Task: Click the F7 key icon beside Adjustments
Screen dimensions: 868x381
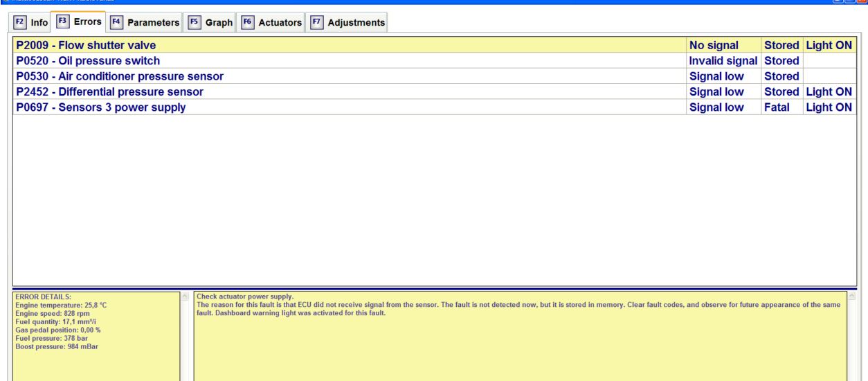Action: pos(316,22)
